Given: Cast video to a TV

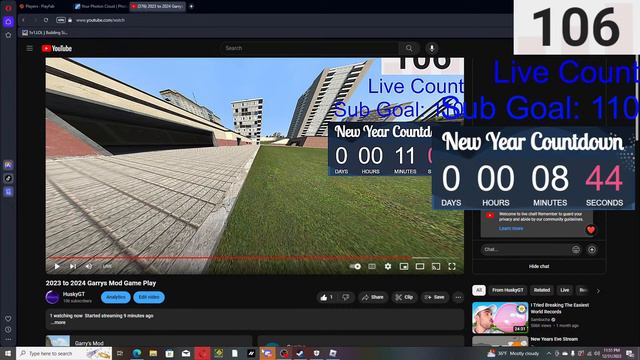Looking at the screenshot, I should tap(436, 267).
